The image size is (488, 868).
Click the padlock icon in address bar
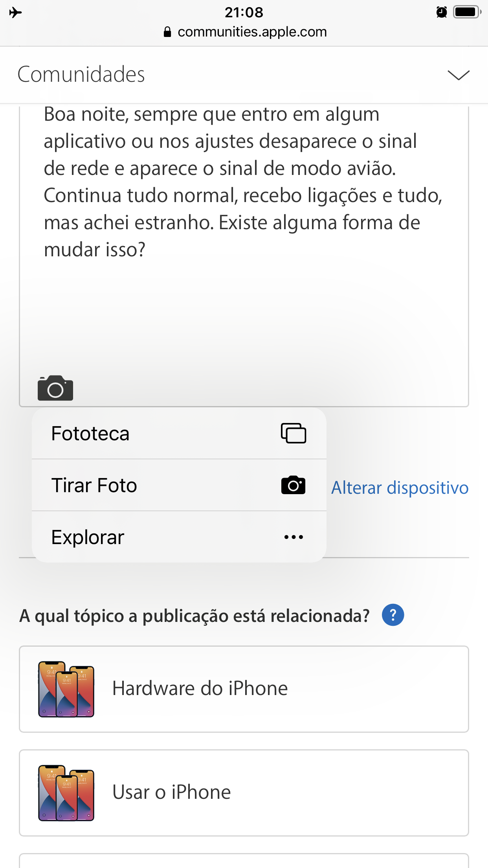[x=167, y=32]
